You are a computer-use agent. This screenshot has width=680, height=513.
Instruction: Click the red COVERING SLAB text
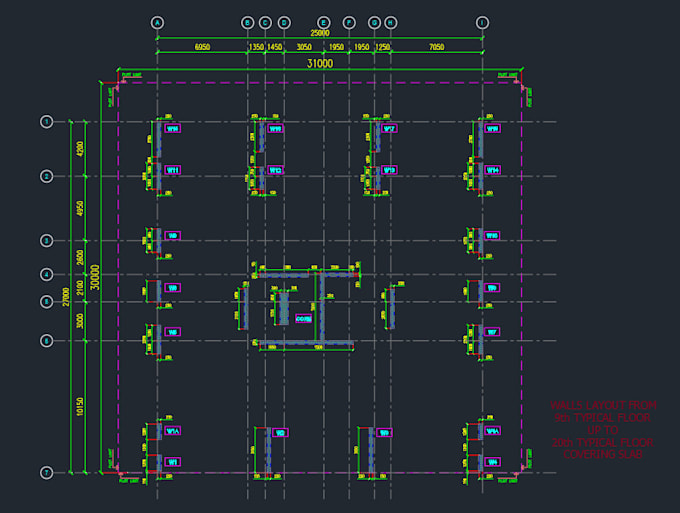coord(603,454)
